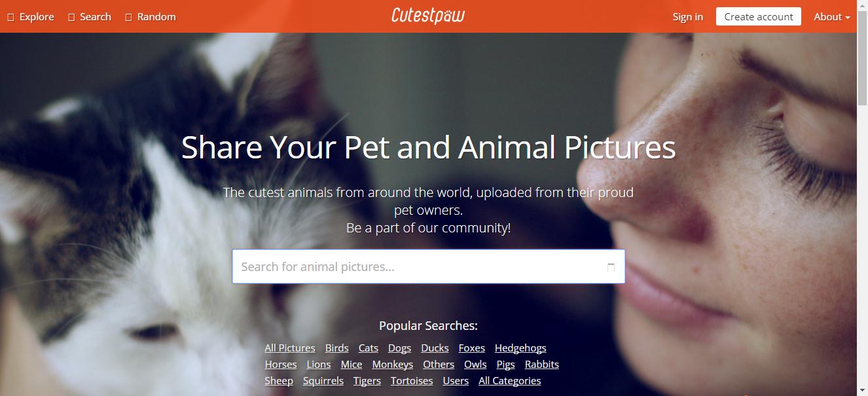868x396 pixels.
Task: Select the Hedgehogs popular search link
Action: pos(520,348)
